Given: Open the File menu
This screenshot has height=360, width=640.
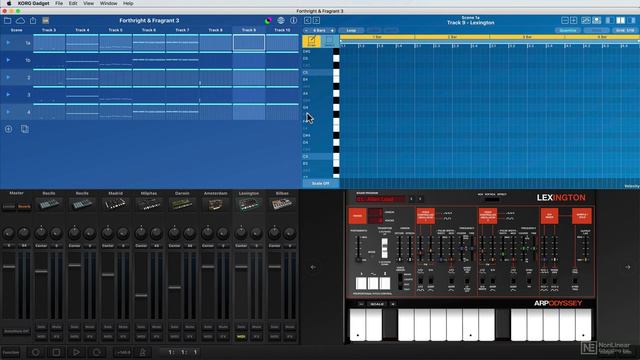Looking at the screenshot, I should click(59, 3).
